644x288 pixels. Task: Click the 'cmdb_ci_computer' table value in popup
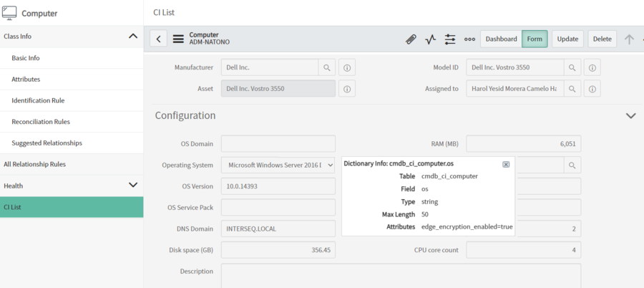point(449,176)
